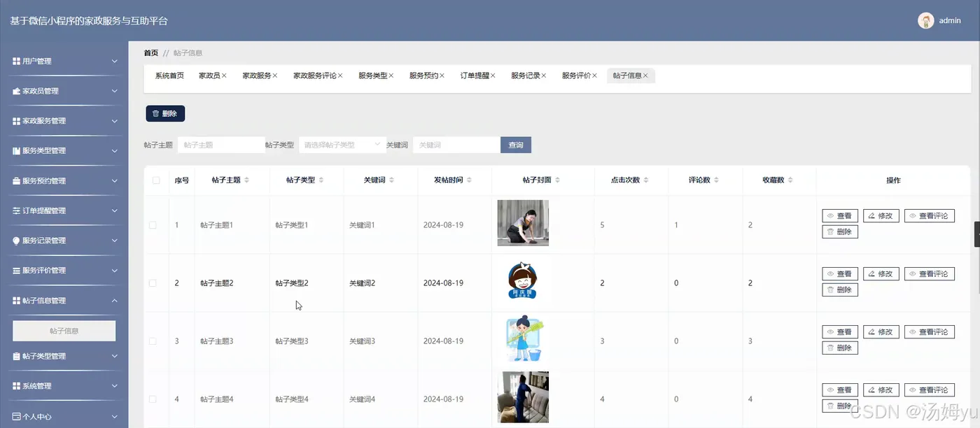This screenshot has width=980, height=428.
Task: Click the 服务评价管理 sidebar icon
Action: [x=16, y=271]
